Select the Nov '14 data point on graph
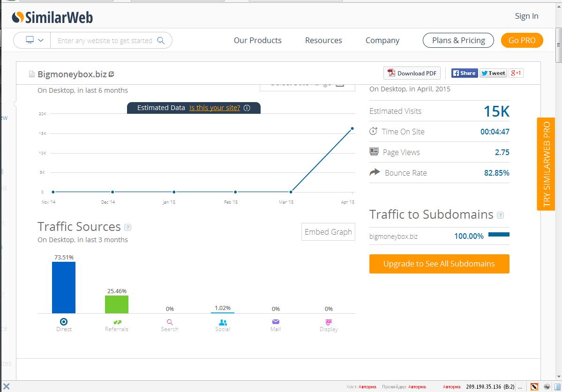Viewport: 562px width, 392px height. [53, 192]
